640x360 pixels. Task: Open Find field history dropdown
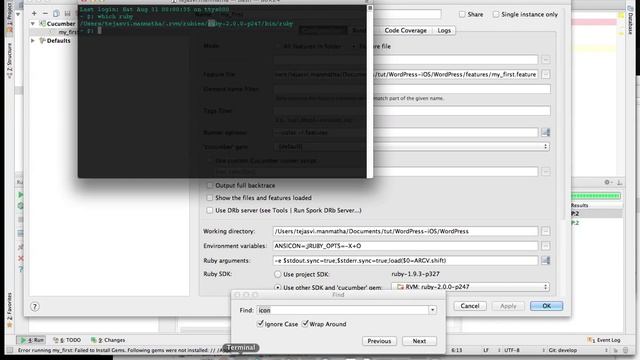pyautogui.click(x=432, y=310)
